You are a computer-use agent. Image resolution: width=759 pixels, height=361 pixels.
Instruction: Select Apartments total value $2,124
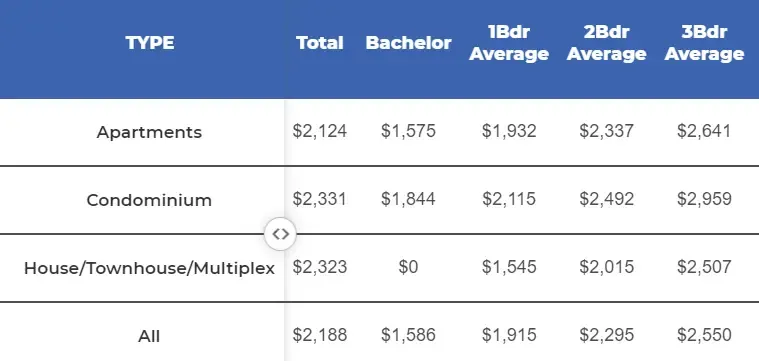[x=319, y=131]
